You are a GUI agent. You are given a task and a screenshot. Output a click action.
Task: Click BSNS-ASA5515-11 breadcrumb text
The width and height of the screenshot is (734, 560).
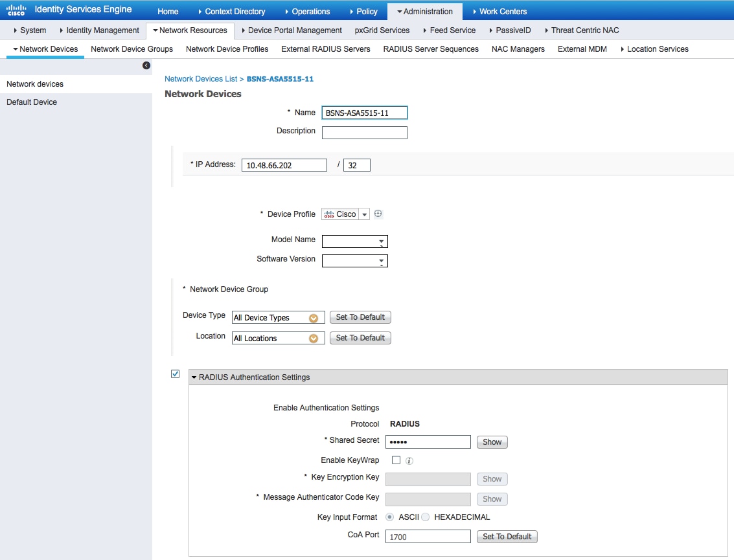coord(280,79)
